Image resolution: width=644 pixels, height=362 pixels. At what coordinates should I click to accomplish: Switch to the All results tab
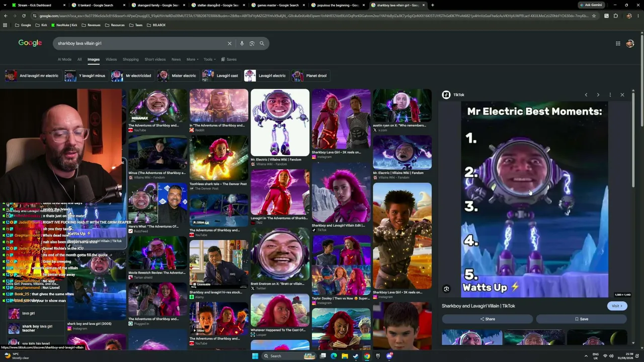[x=79, y=59]
